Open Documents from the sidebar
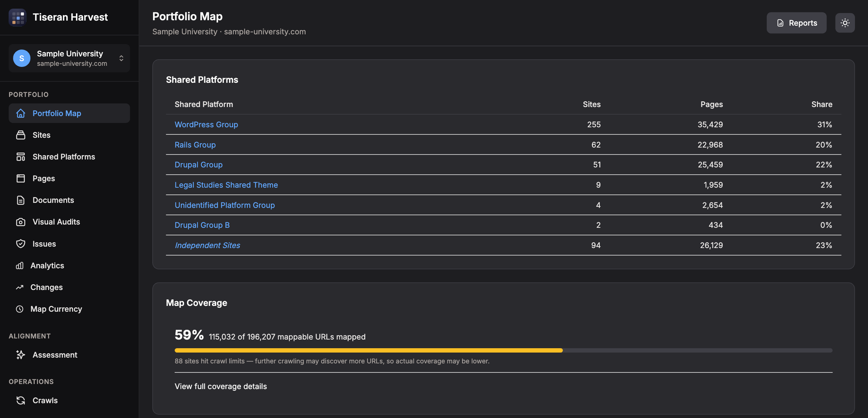Viewport: 868px width, 418px height. 69,200
